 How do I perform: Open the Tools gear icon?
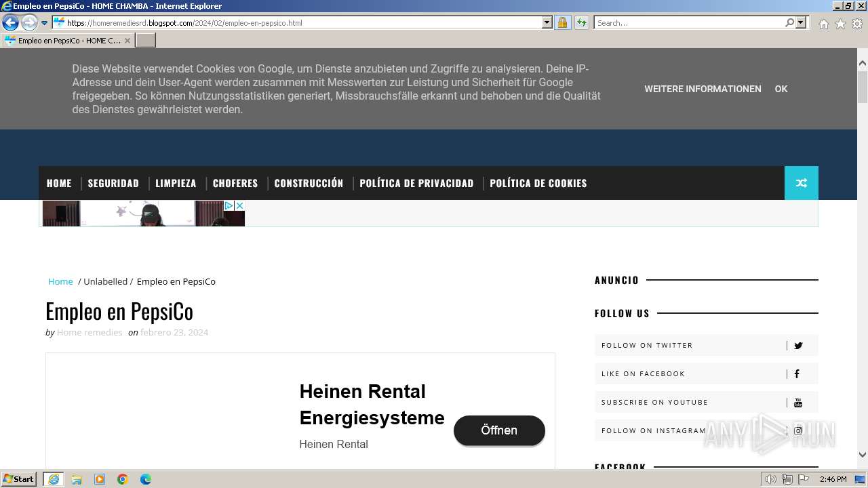pyautogui.click(x=857, y=24)
